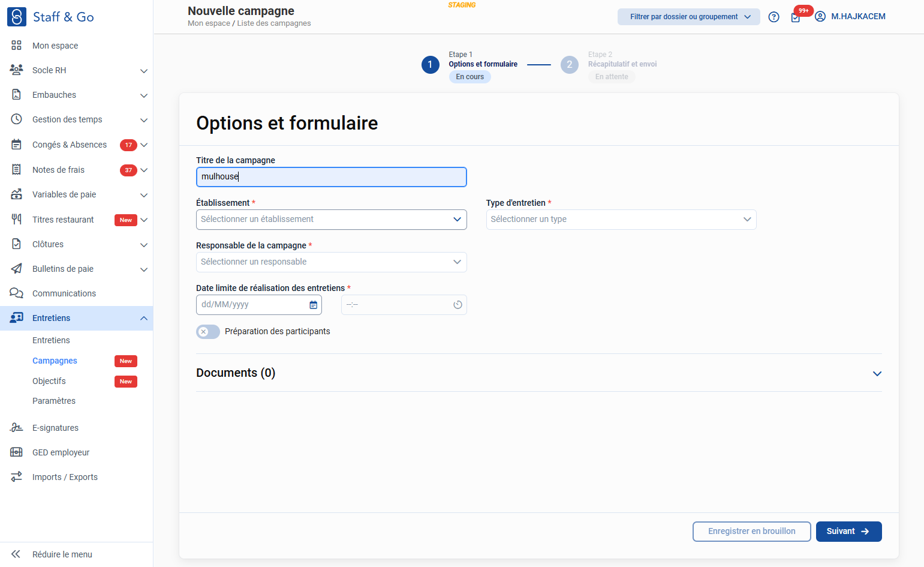Open Campagnes submenu item
This screenshot has height=567, width=924.
click(55, 361)
